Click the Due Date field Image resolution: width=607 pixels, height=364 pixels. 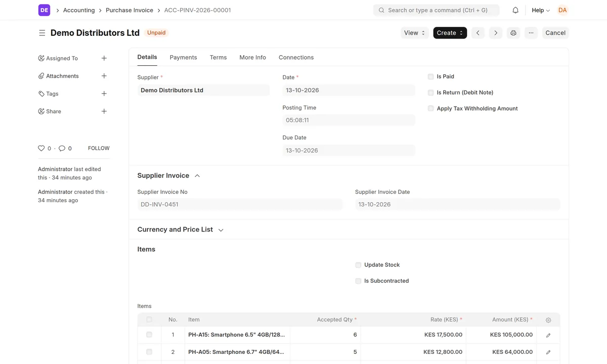coord(349,151)
